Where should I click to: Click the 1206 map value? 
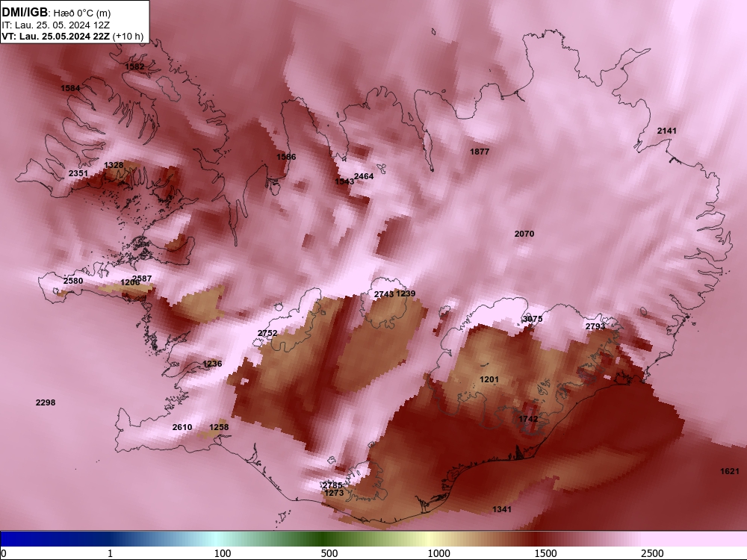pos(130,282)
